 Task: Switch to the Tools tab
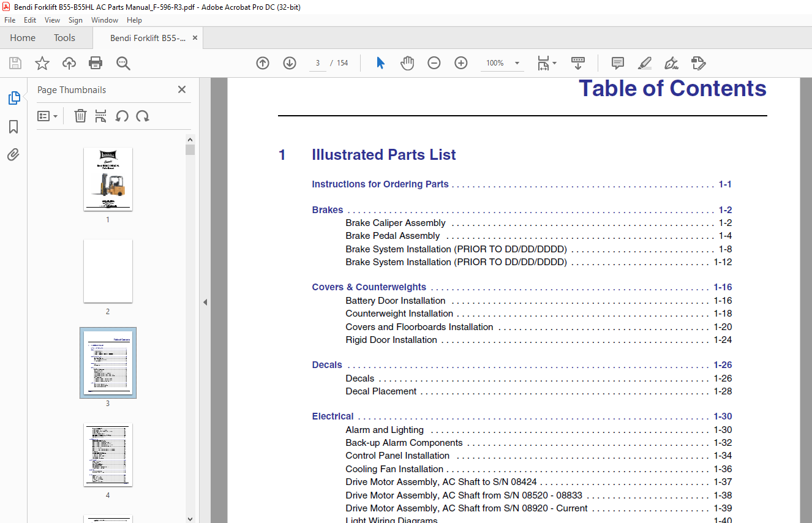[x=64, y=38]
